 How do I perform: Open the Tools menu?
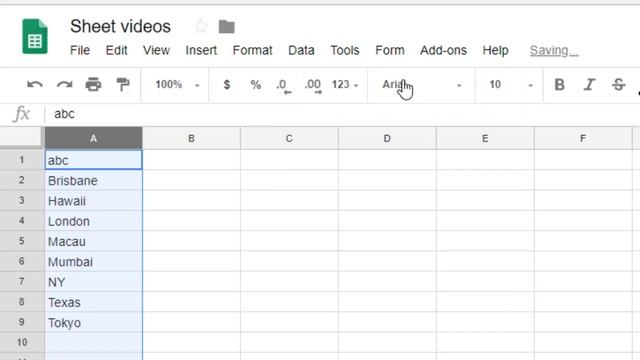click(x=345, y=50)
